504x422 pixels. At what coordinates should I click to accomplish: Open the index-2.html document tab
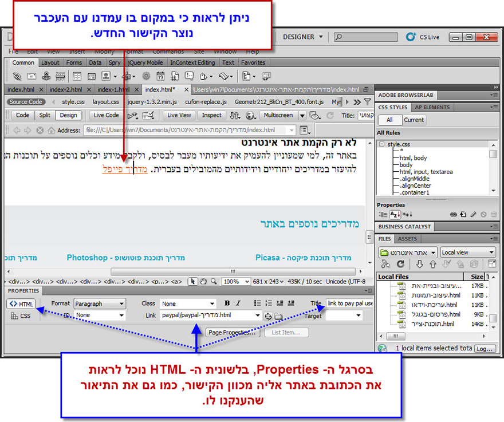click(66, 90)
